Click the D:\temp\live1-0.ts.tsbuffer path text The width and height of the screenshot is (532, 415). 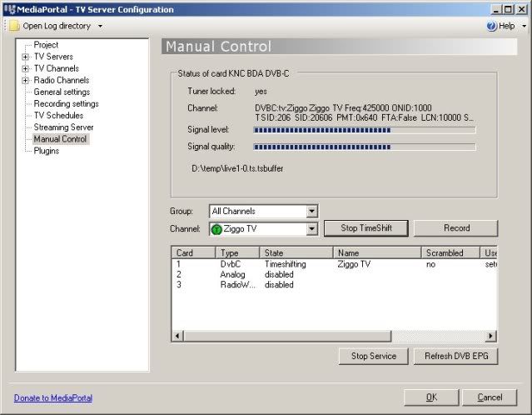pos(237,168)
